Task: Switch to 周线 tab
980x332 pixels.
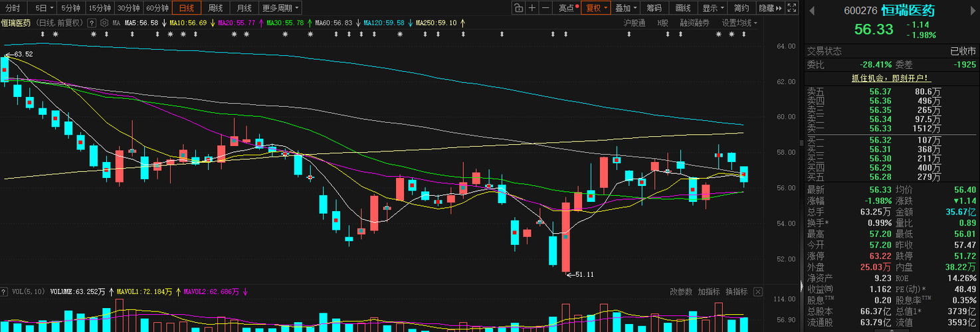Action: coord(215,8)
